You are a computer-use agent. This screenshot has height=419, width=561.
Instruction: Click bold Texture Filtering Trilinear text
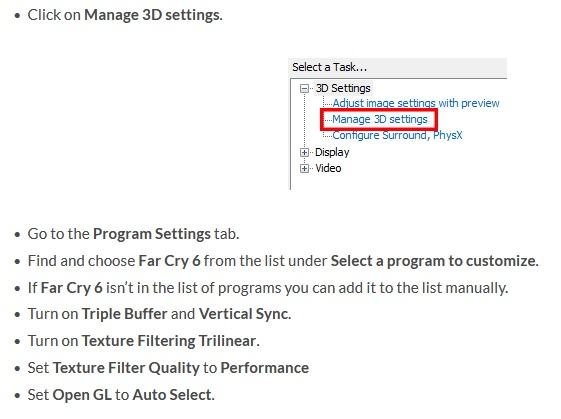(x=170, y=341)
